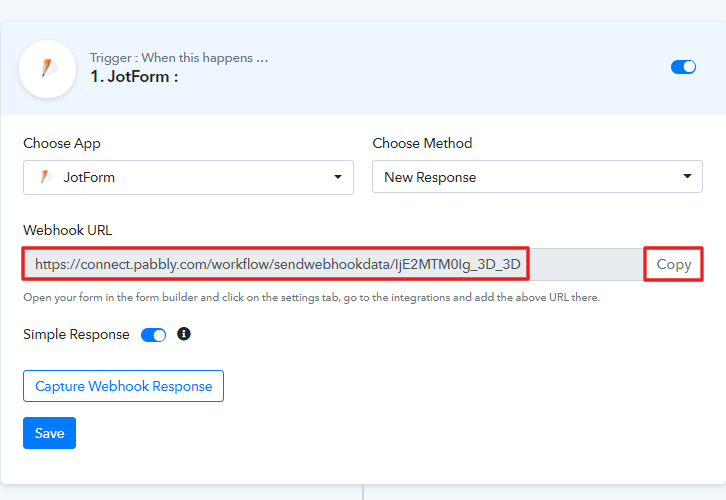The height and width of the screenshot is (500, 726).
Task: Click the small JotForm icon in app dropdown
Action: 45,177
